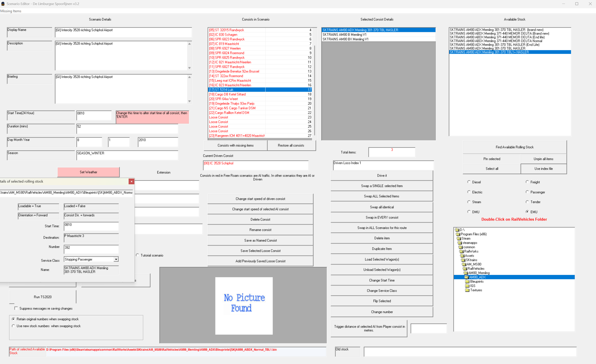Close the rolling stock details popup

click(131, 181)
